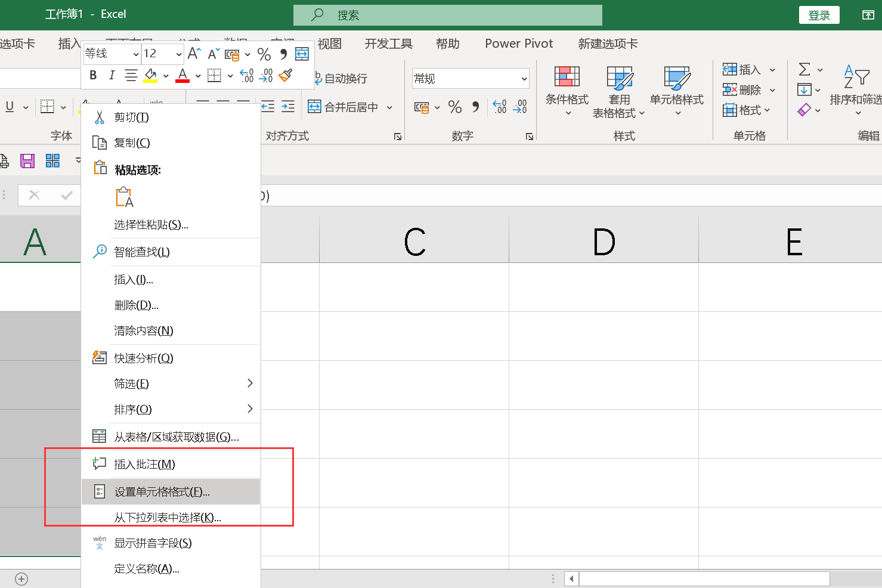Open the font size 12 dropdown
Viewport: 882px width, 588px height.
click(179, 54)
